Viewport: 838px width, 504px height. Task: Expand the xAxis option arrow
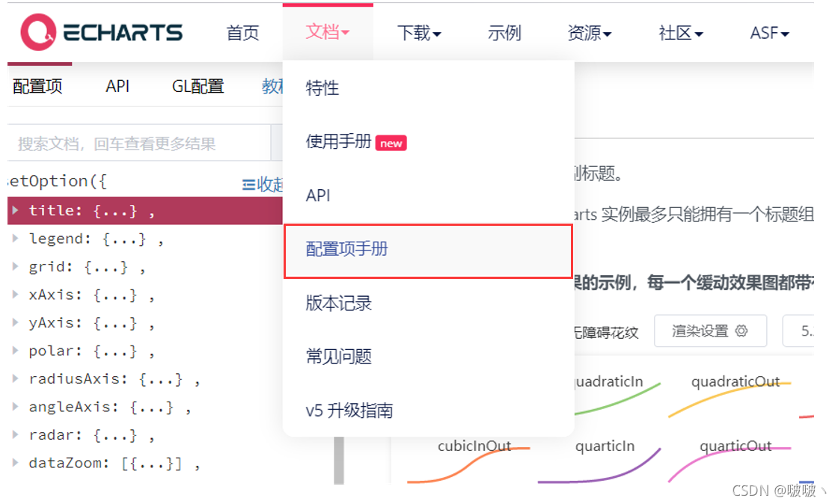[16, 294]
